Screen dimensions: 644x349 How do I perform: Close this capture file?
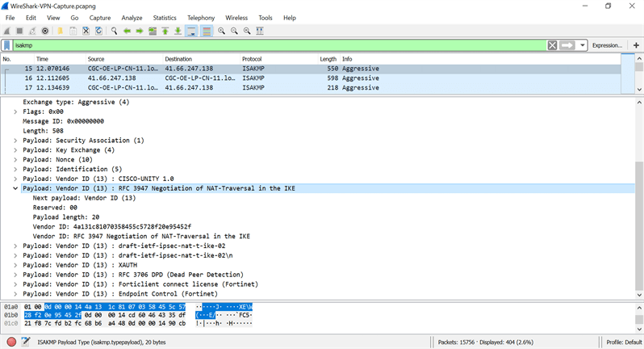tap(86, 31)
